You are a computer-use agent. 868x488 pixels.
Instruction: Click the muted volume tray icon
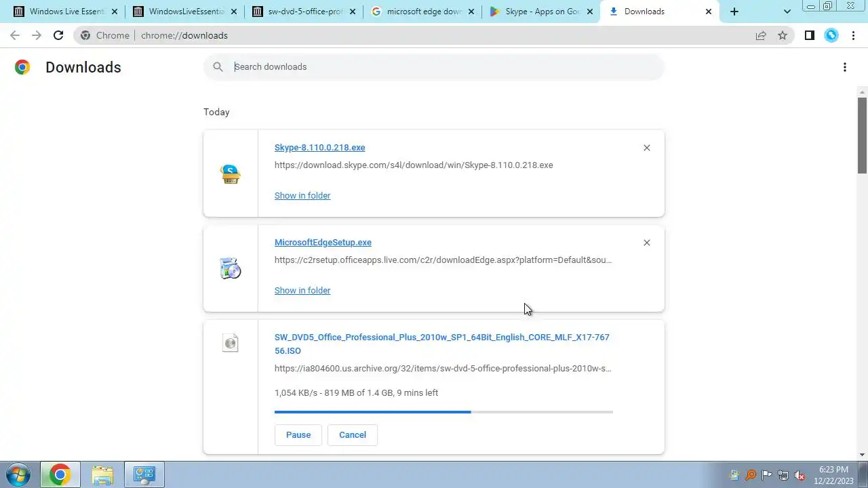[x=800, y=475]
